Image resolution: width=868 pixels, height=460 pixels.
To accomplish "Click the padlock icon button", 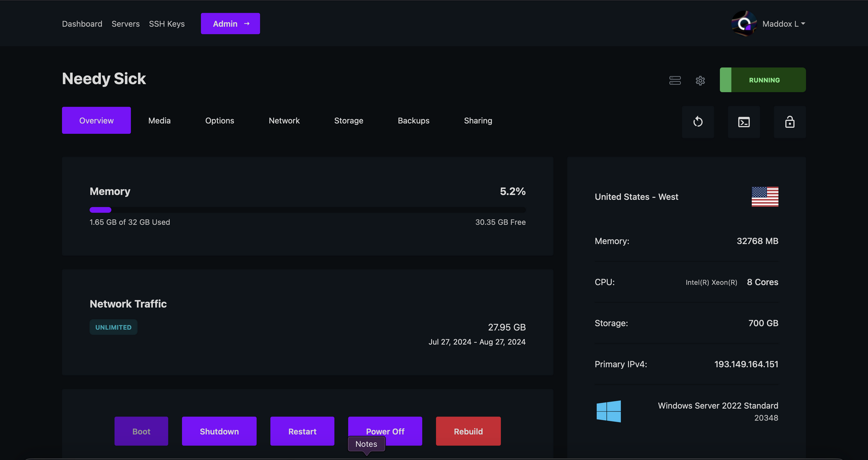I will (x=789, y=122).
